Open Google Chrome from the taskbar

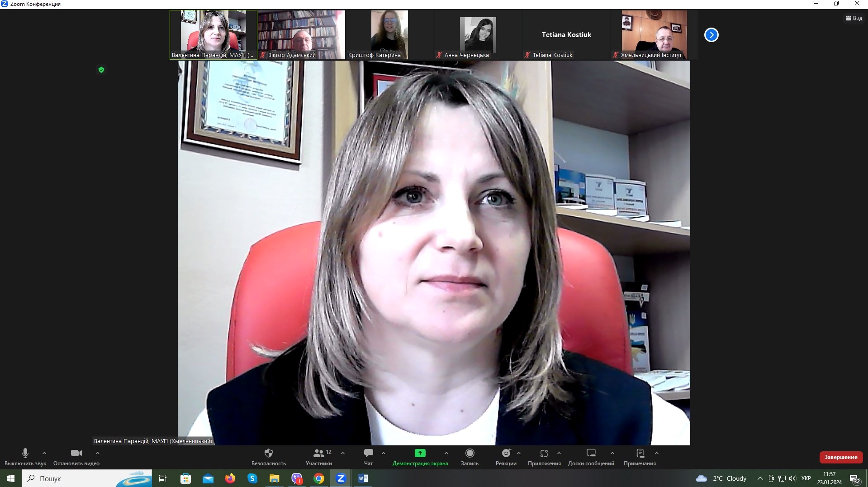[x=319, y=478]
